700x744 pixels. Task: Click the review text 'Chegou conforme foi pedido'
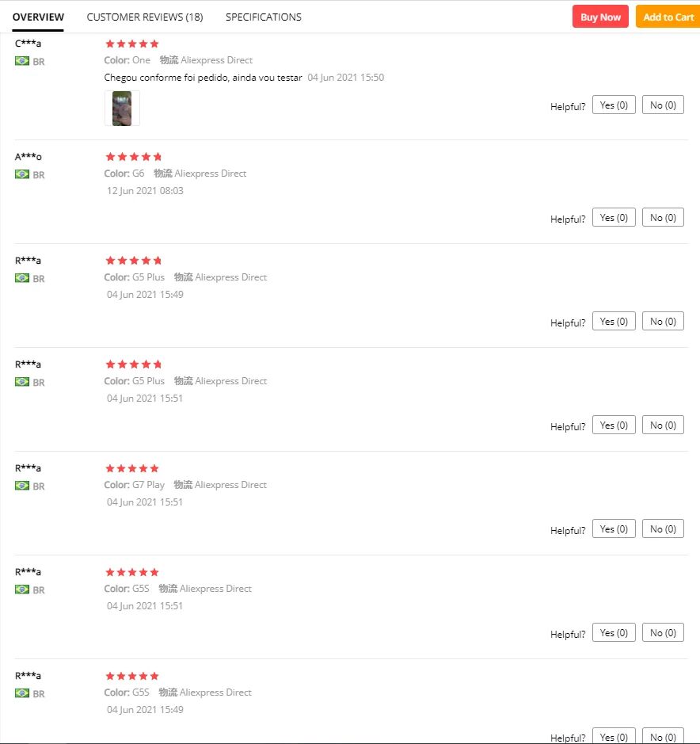(203, 78)
